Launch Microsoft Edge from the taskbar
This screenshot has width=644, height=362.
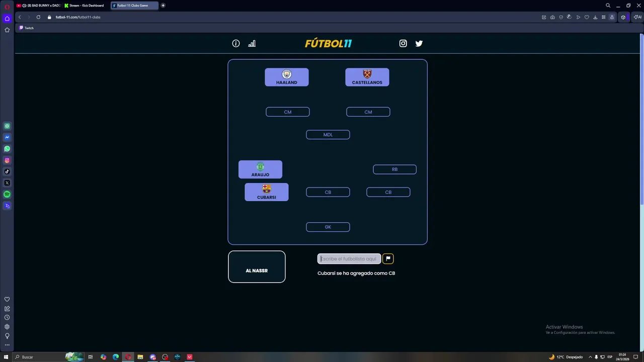point(116,357)
